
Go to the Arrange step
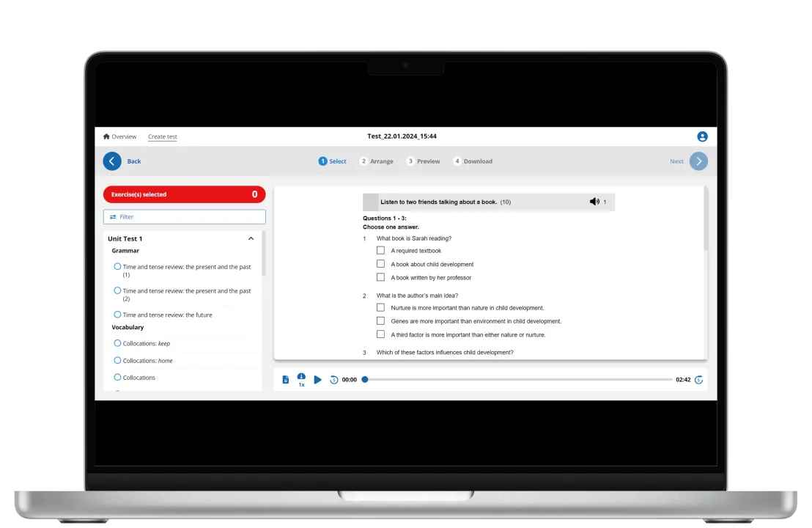[376, 161]
